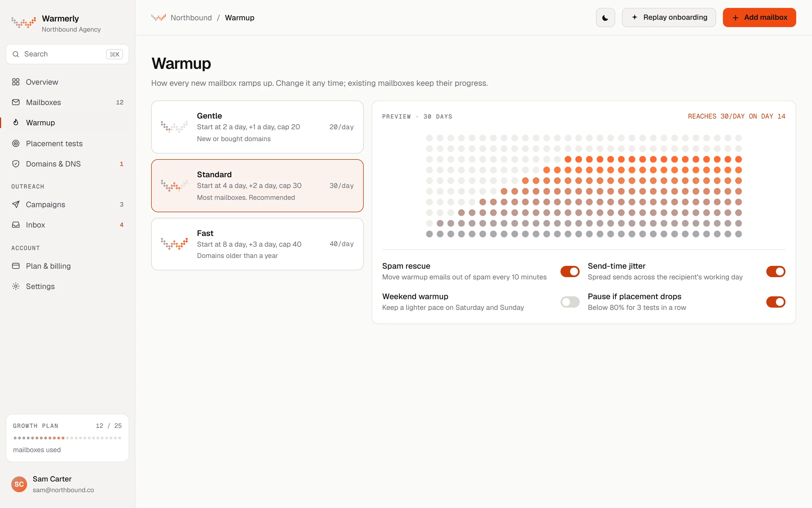This screenshot has width=812, height=508.
Task: Open Placement tests section
Action: pos(67,143)
